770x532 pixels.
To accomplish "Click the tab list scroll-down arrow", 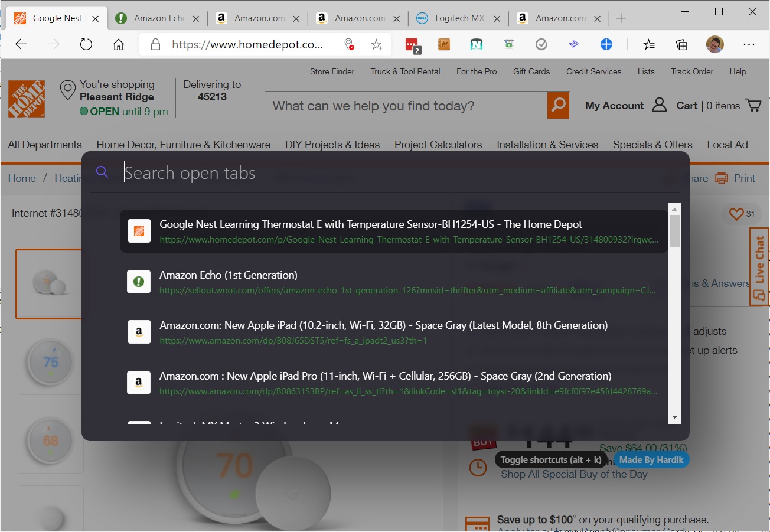I will (674, 417).
